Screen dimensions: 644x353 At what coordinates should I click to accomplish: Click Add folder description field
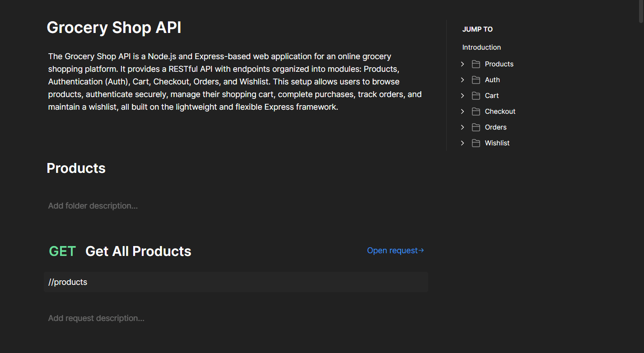point(93,206)
